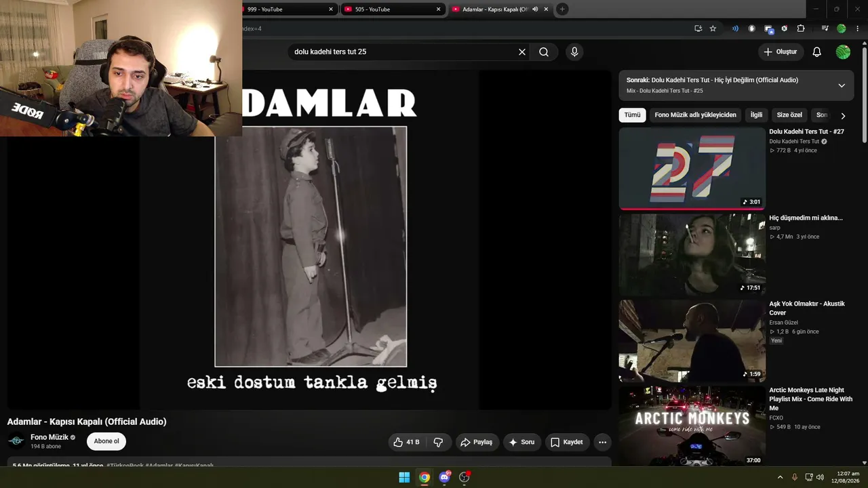The height and width of the screenshot is (488, 868).
Task: Open Discord from the taskbar
Action: (444, 477)
